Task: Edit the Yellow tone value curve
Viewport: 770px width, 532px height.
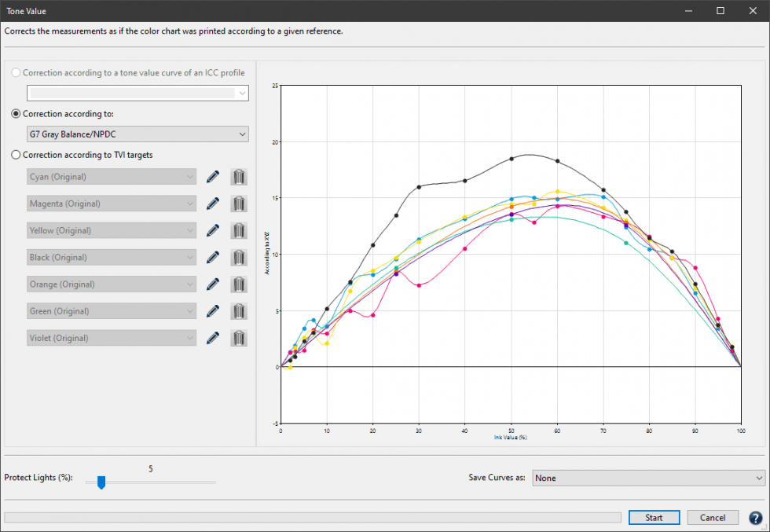Action: [212, 230]
